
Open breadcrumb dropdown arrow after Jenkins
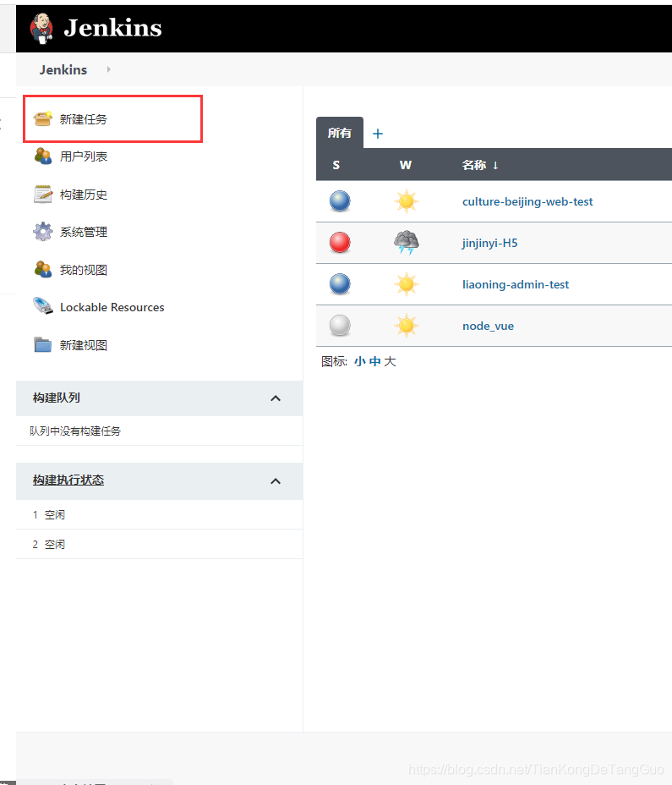point(108,69)
